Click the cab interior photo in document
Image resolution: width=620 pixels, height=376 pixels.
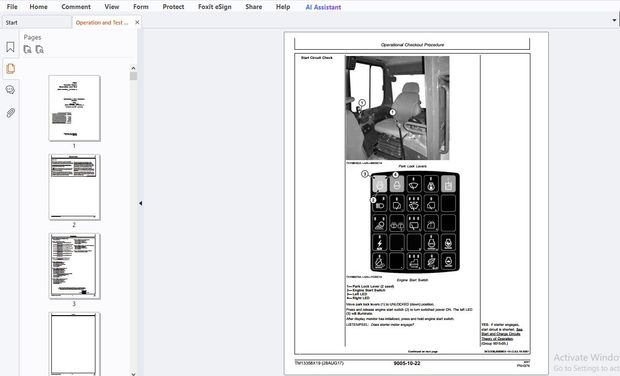coord(397,108)
